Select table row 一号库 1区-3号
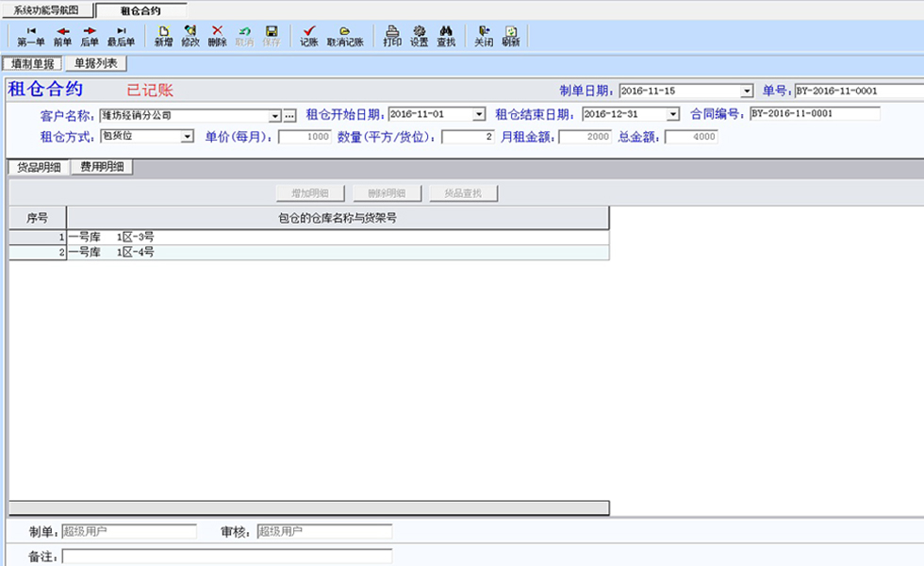The width and height of the screenshot is (924, 566). (309, 237)
